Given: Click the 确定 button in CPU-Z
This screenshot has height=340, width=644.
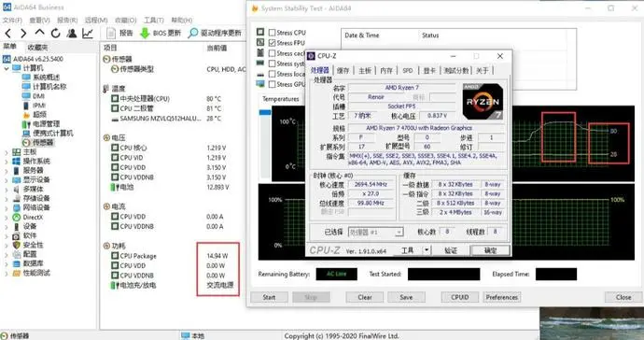Looking at the screenshot, I should pyautogui.click(x=490, y=250).
